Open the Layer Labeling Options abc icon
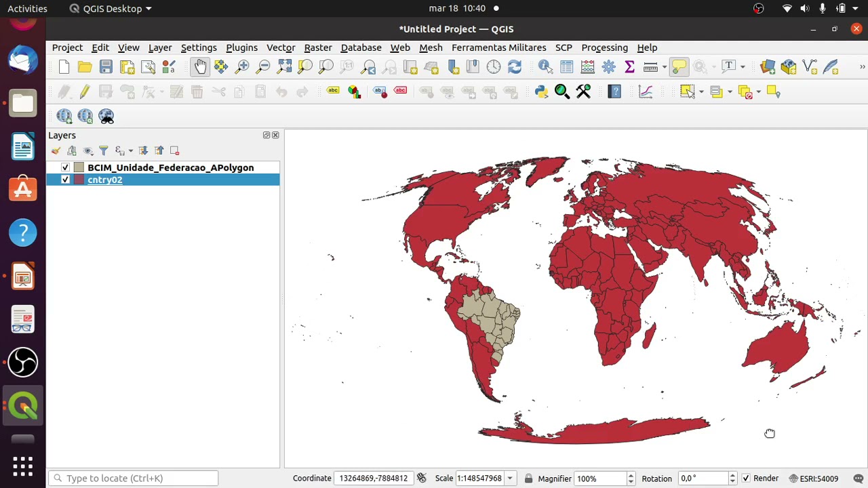 [333, 91]
